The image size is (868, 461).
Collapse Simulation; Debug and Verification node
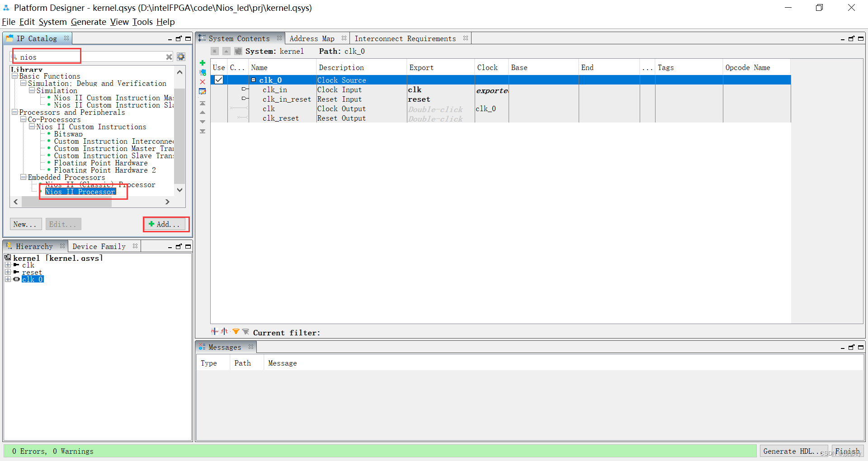tap(23, 83)
